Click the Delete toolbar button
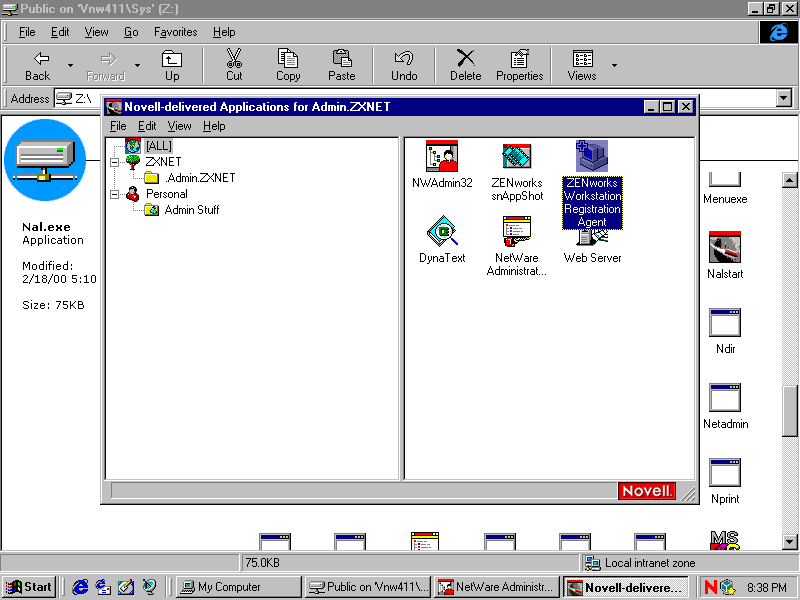The height and width of the screenshot is (600, 800). [x=465, y=65]
